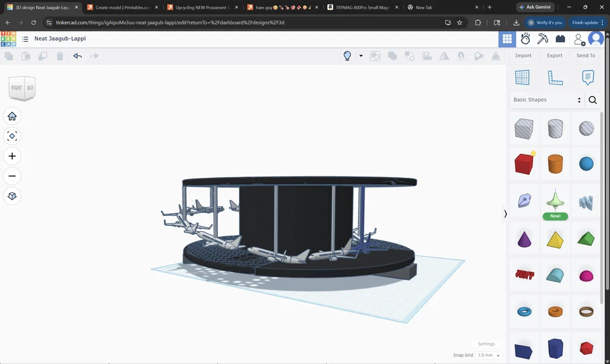Select the Ruler tool
Screen dimensions: 610x364
point(555,77)
